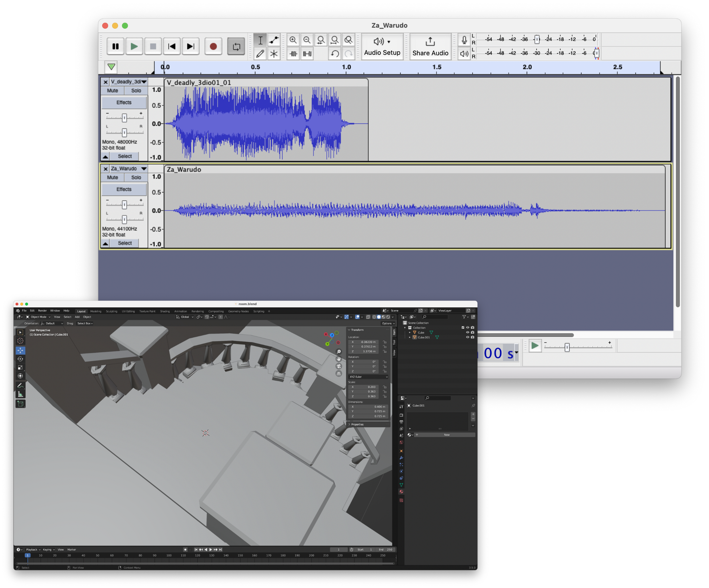Click the Share Audio button
Viewport: 709px width, 588px height.
tap(430, 47)
